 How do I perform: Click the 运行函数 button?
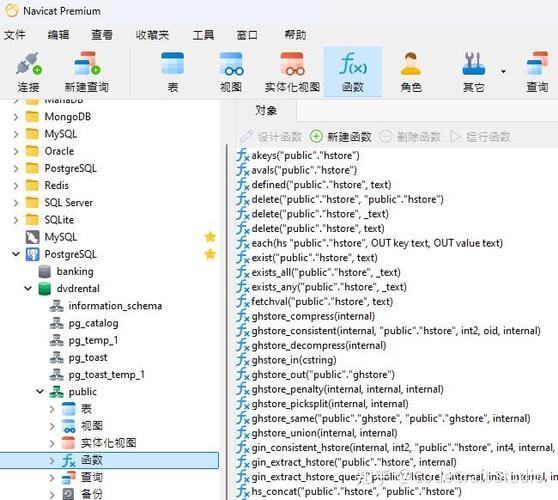coord(480,137)
